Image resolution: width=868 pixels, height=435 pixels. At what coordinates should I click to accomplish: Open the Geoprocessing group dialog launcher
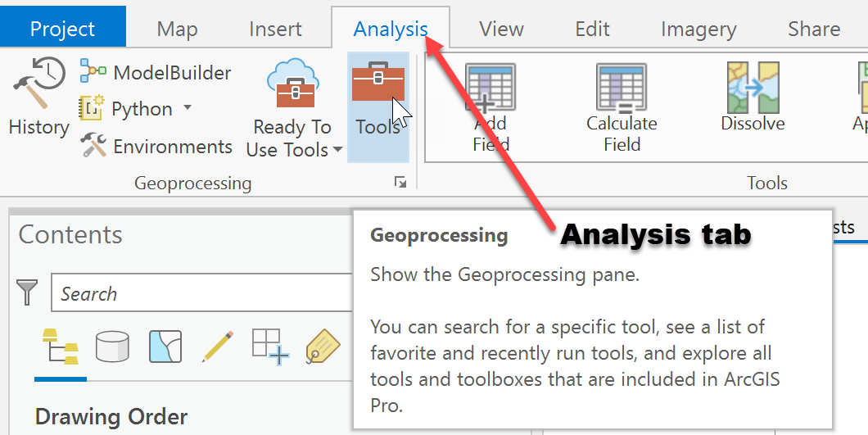pyautogui.click(x=400, y=183)
